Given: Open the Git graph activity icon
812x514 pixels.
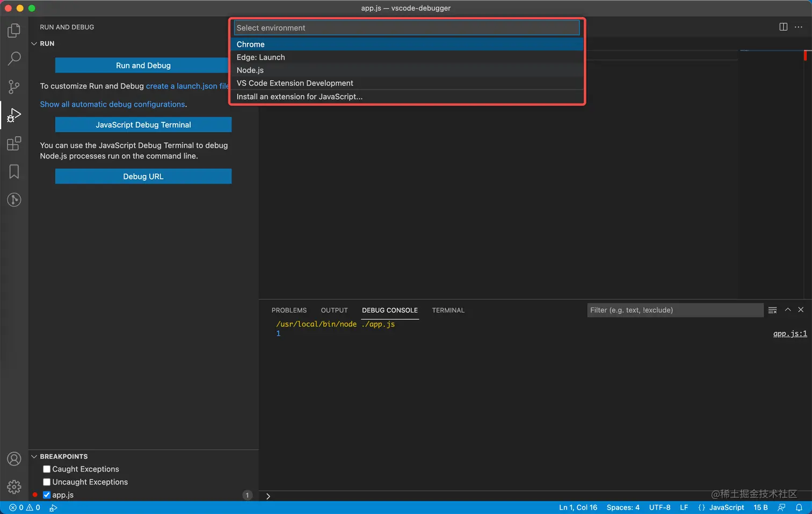Looking at the screenshot, I should tap(14, 200).
